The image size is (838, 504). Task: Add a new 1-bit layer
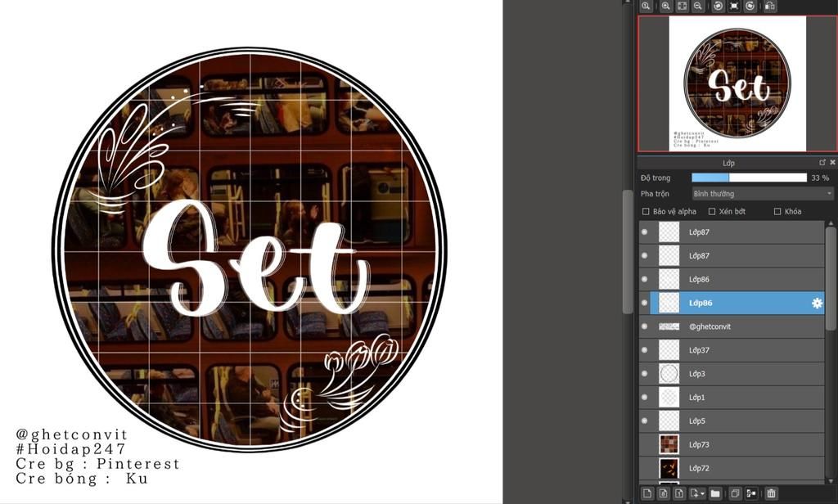pyautogui.click(x=678, y=493)
